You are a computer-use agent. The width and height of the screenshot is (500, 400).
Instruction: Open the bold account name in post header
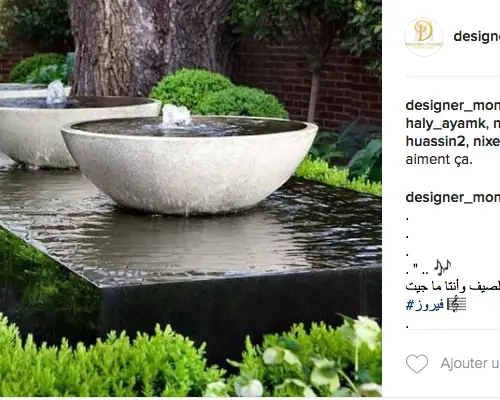[x=477, y=36]
